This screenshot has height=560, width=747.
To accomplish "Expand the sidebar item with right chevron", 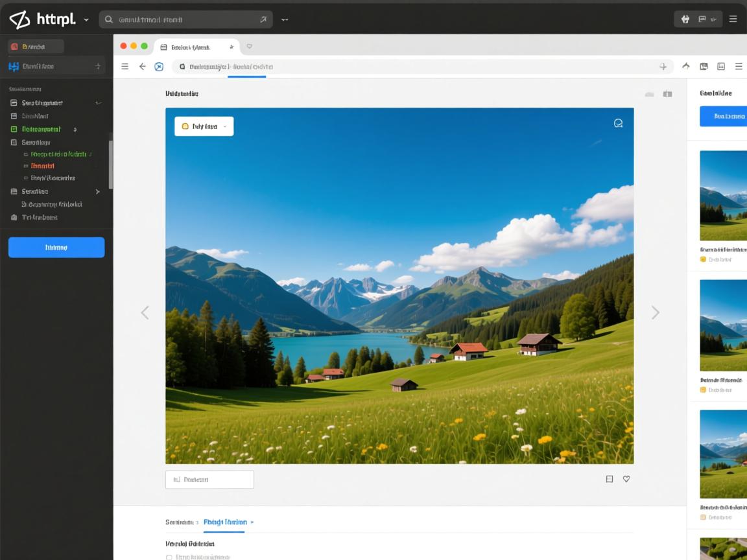I will click(97, 191).
